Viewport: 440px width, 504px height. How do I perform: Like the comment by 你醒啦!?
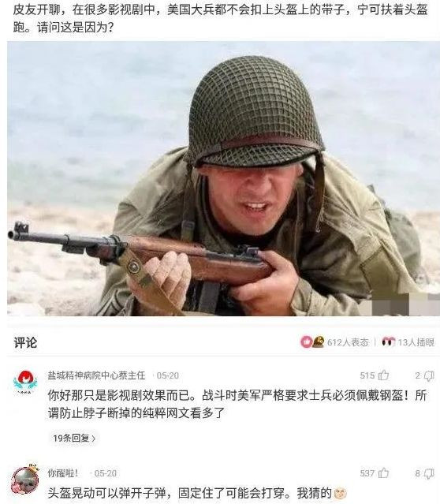point(384,473)
